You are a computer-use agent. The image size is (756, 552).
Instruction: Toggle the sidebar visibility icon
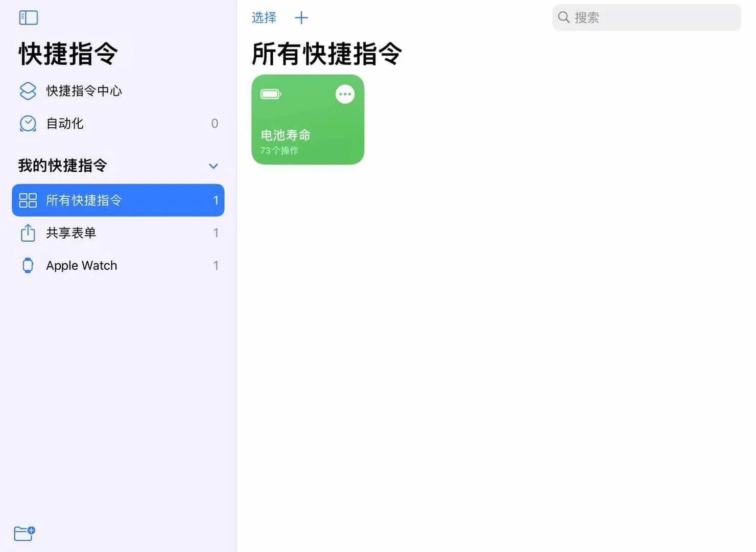(x=28, y=18)
